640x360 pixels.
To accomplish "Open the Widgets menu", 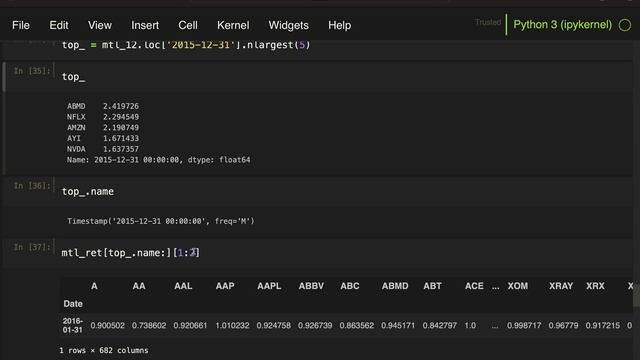I will (289, 25).
